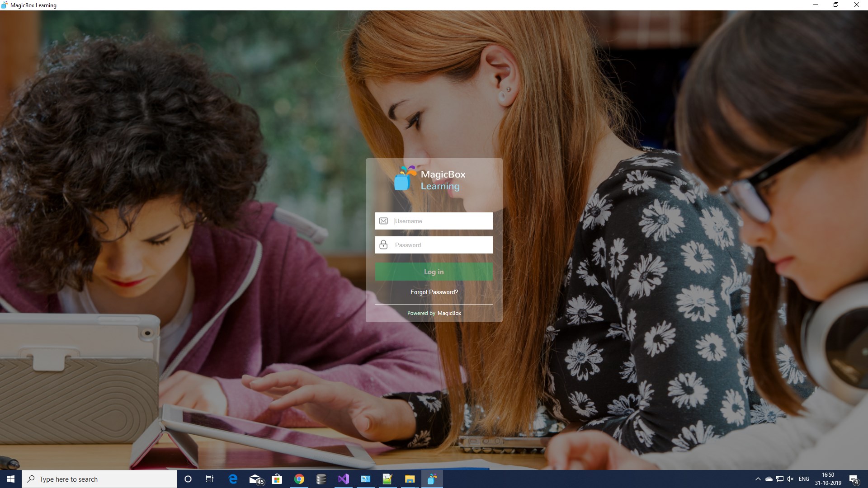This screenshot has width=868, height=488.
Task: Click the padlock icon beside Password
Action: point(383,245)
